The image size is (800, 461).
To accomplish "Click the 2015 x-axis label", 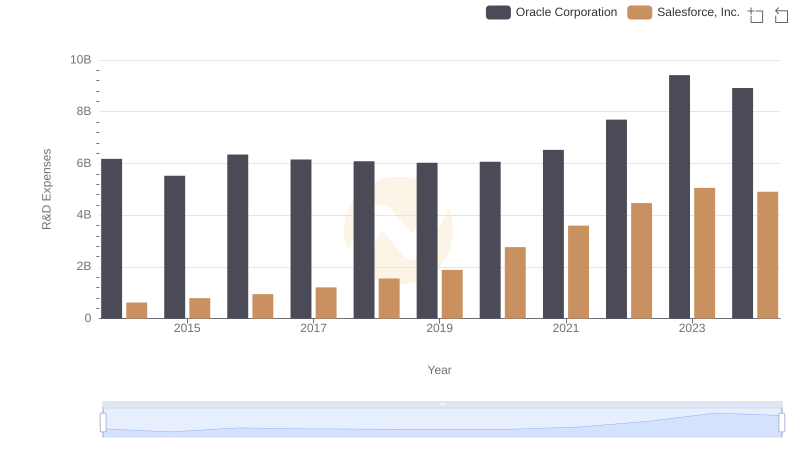I will tap(187, 328).
